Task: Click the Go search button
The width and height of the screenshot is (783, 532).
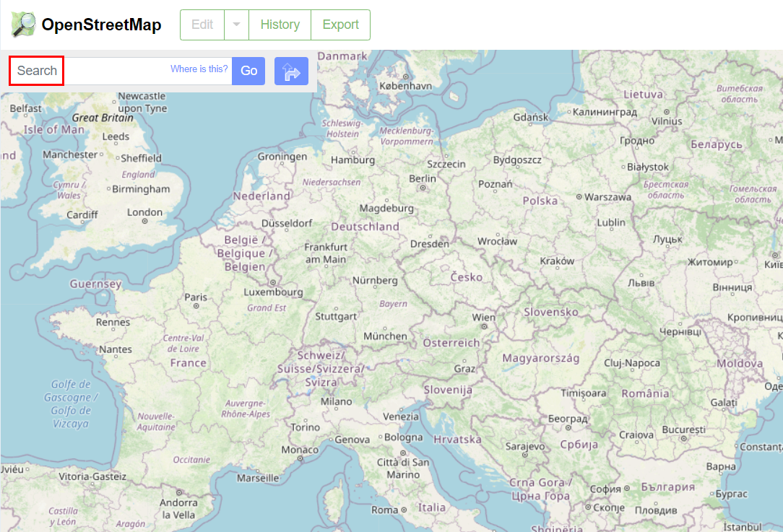Action: click(248, 71)
